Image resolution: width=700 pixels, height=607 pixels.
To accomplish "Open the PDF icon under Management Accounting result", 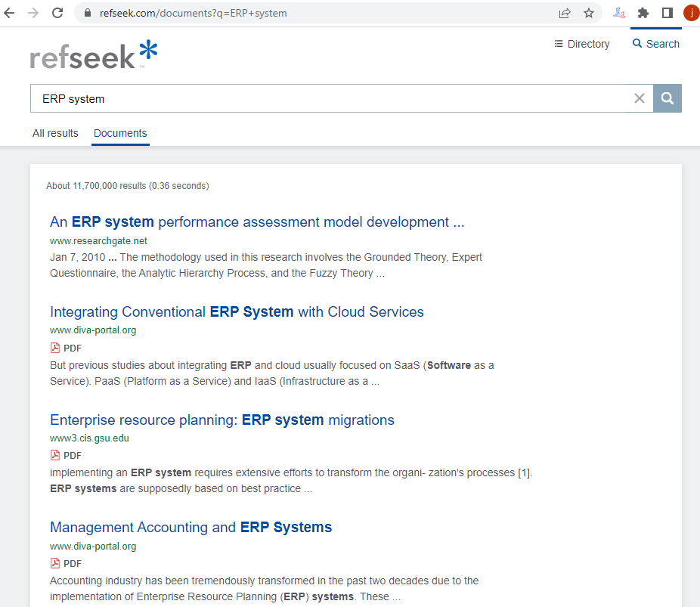I will (55, 563).
